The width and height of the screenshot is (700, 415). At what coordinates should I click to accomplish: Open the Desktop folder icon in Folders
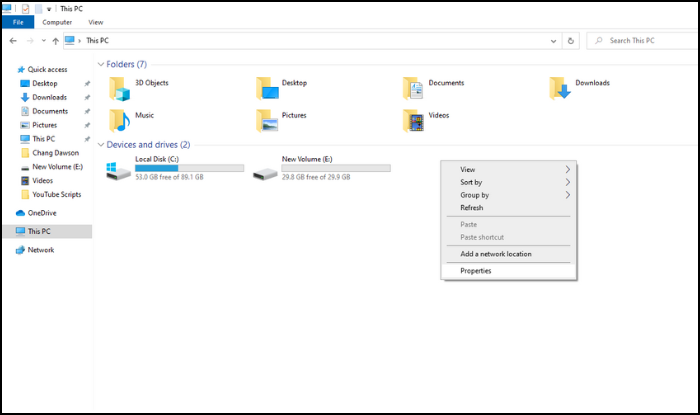pos(267,88)
